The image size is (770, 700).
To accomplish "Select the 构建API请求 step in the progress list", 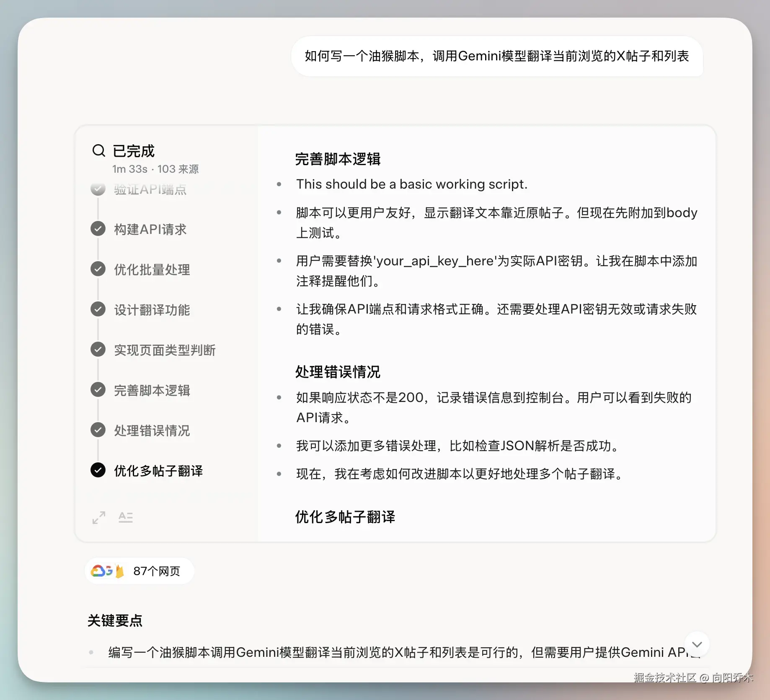I will point(139,229).
